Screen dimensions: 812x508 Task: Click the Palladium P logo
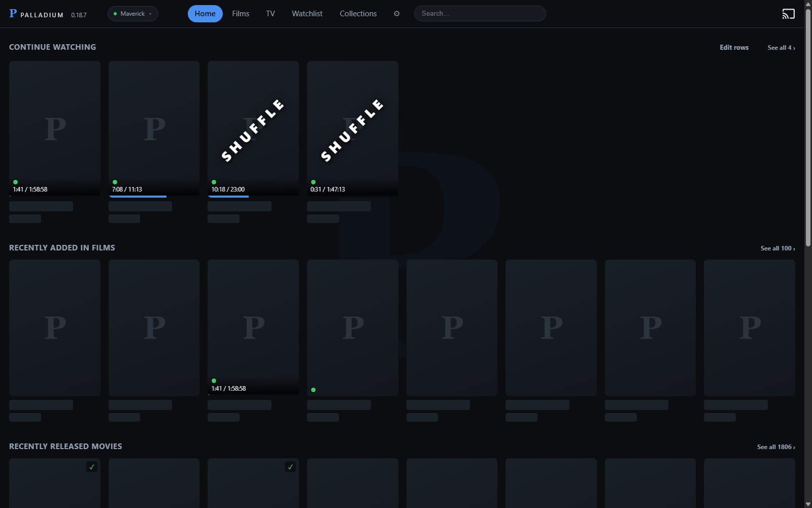(13, 14)
